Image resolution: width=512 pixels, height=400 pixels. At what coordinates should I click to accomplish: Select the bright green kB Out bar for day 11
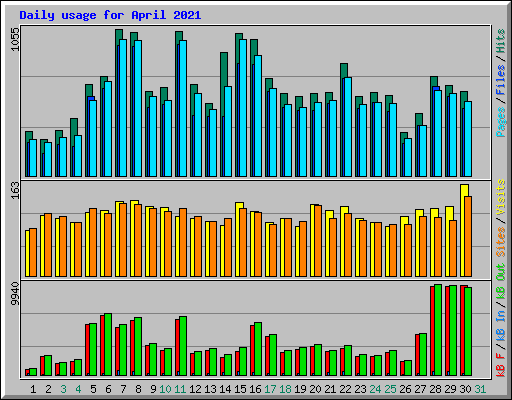pos(183,346)
